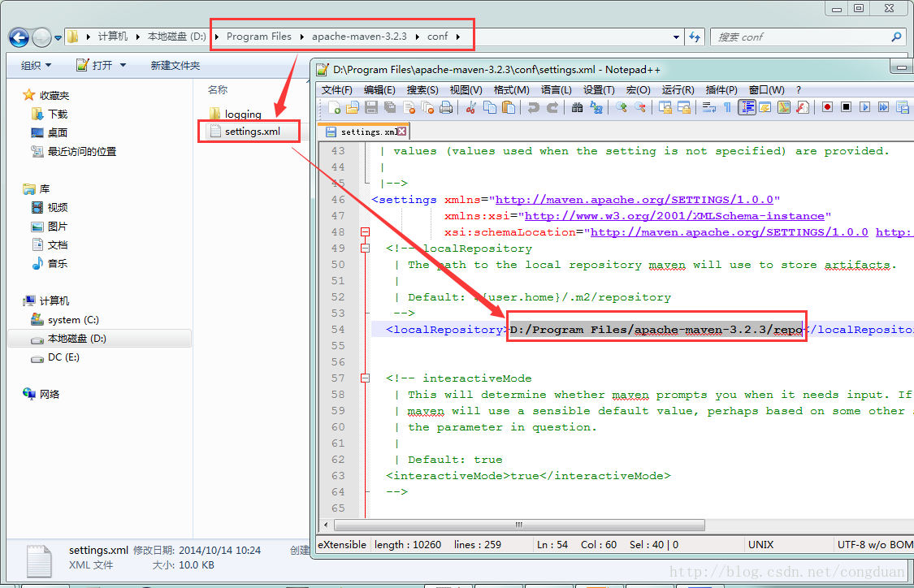The height and width of the screenshot is (588, 914).
Task: Open the 语言(L) menu
Action: (x=556, y=90)
